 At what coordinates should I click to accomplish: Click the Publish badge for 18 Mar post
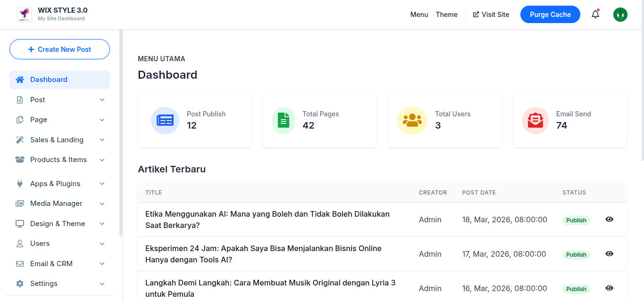pyautogui.click(x=576, y=220)
